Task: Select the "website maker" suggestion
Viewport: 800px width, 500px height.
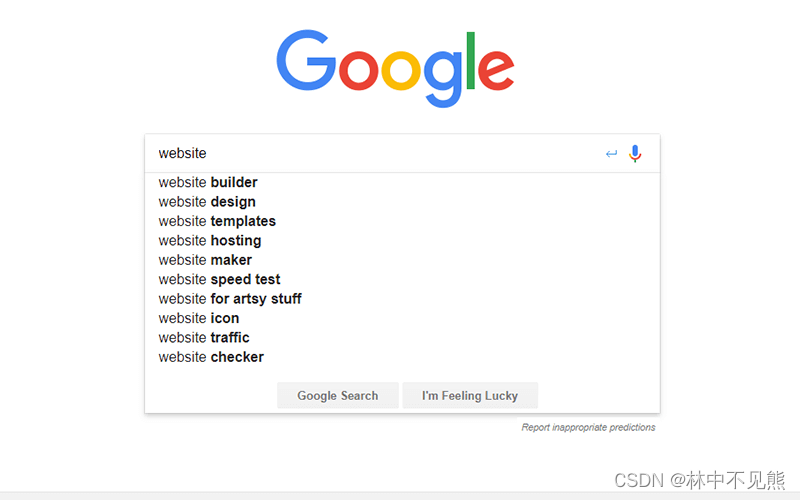Action: click(x=205, y=260)
